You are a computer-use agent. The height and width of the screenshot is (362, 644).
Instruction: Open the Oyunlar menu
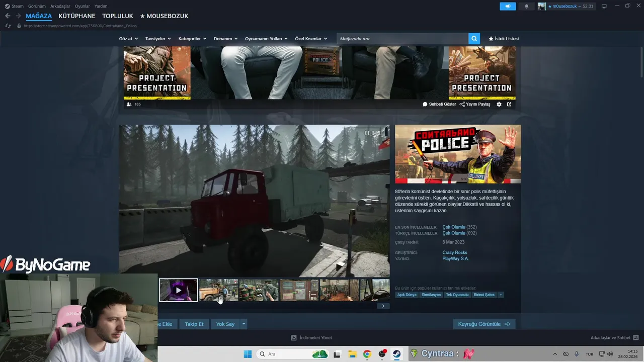pos(83,6)
